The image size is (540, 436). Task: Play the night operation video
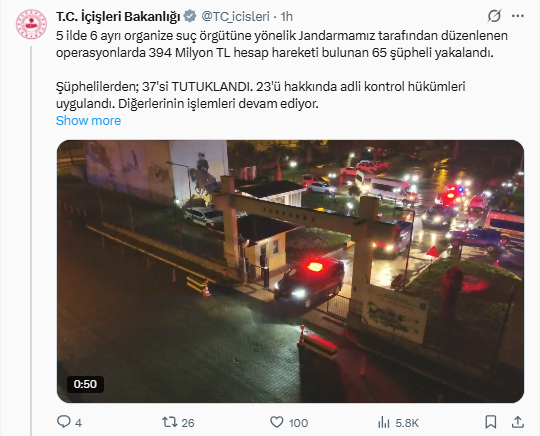290,271
